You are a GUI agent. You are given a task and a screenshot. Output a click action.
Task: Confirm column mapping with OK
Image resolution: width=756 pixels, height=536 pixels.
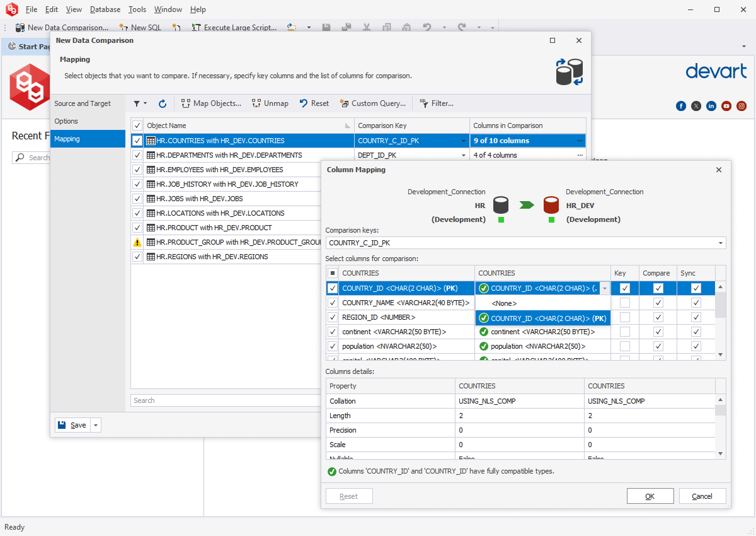650,496
